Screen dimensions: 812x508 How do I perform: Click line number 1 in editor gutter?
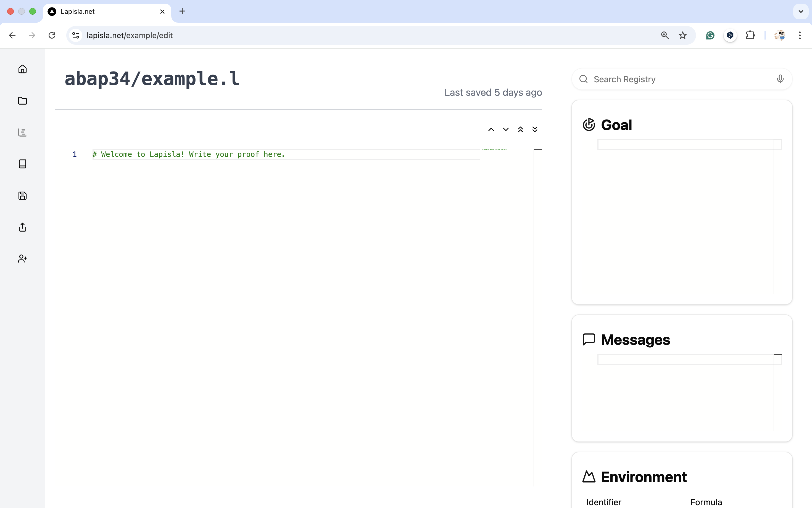click(75, 154)
